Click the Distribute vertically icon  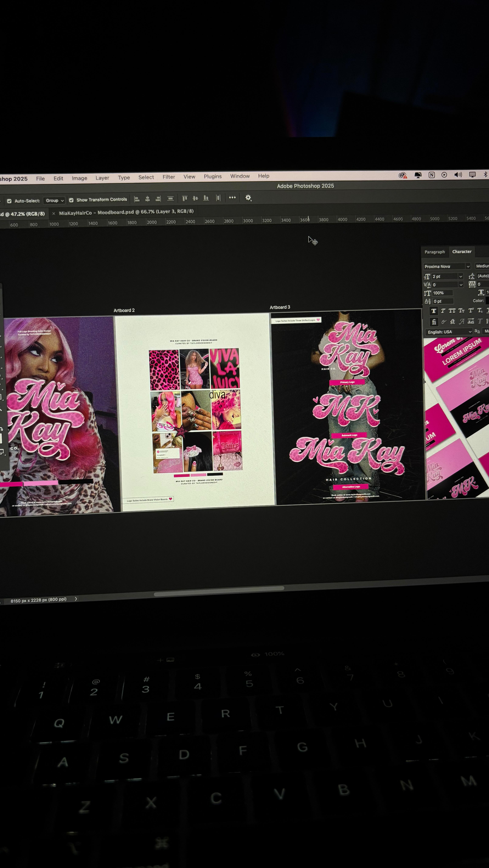[170, 199]
